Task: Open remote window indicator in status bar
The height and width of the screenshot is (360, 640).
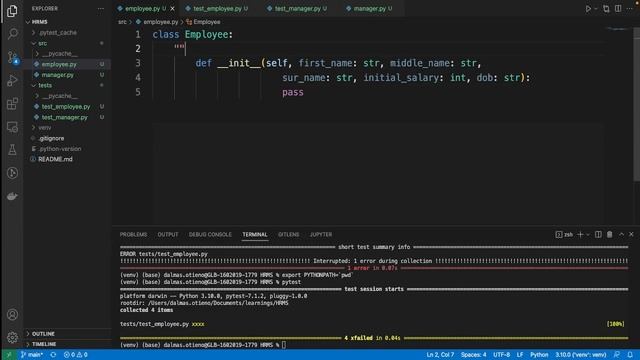Action: click(x=9, y=355)
